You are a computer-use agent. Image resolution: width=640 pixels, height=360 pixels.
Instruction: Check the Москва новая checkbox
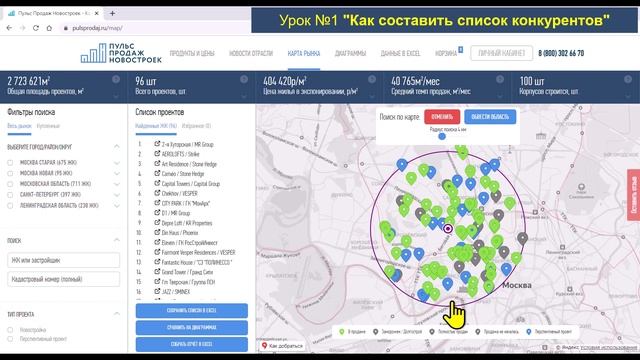point(10,173)
